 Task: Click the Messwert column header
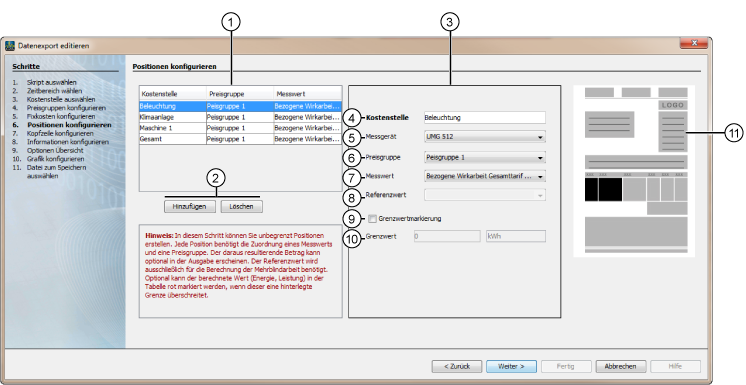(307, 94)
